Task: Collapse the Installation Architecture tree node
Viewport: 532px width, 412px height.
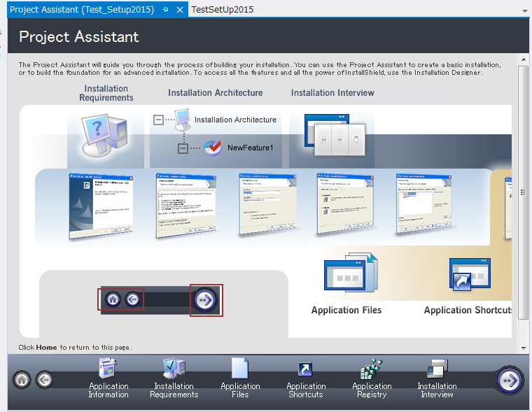Action: pyautogui.click(x=158, y=120)
